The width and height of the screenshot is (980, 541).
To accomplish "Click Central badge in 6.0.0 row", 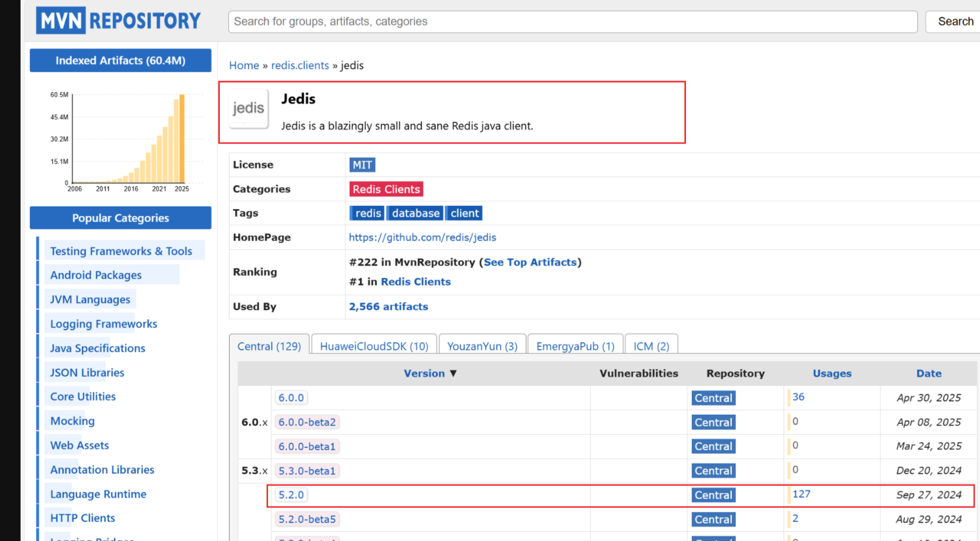I will pos(714,398).
